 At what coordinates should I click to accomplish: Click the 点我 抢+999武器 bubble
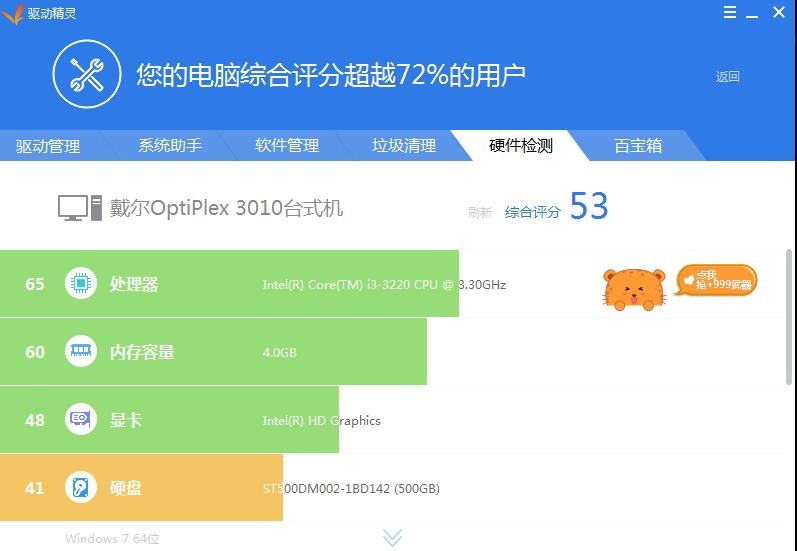(x=717, y=280)
